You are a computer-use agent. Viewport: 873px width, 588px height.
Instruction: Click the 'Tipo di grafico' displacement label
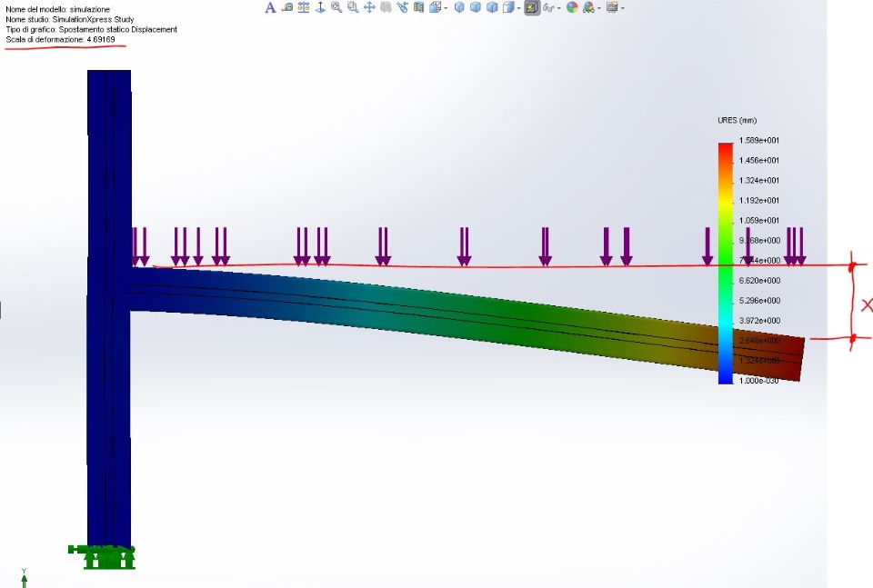[91, 29]
